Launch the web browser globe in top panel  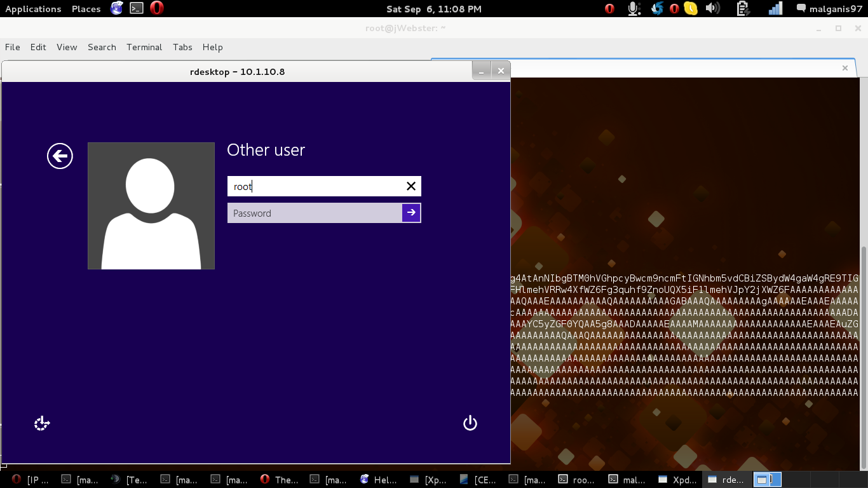(117, 8)
